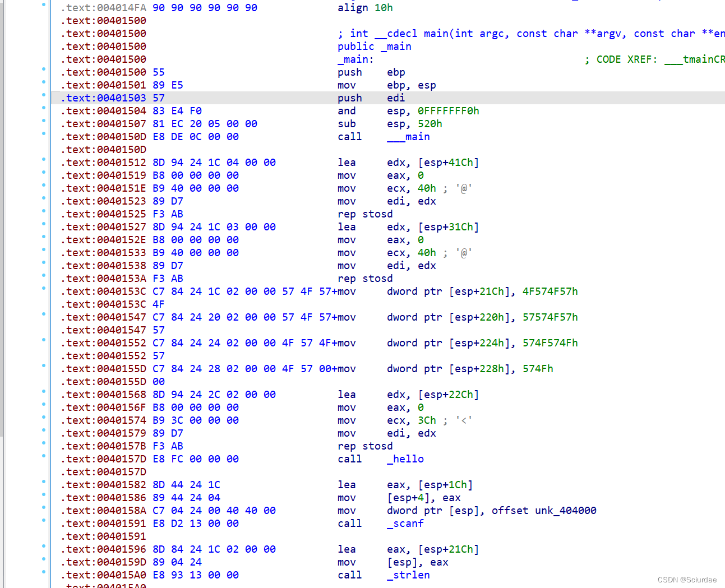
Task: Select bytes C7 04 24 00 40 40 00
Action: click(214, 511)
